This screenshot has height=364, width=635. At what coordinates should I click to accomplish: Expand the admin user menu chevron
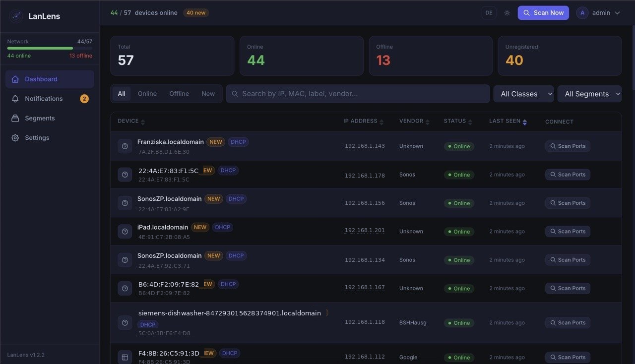617,13
